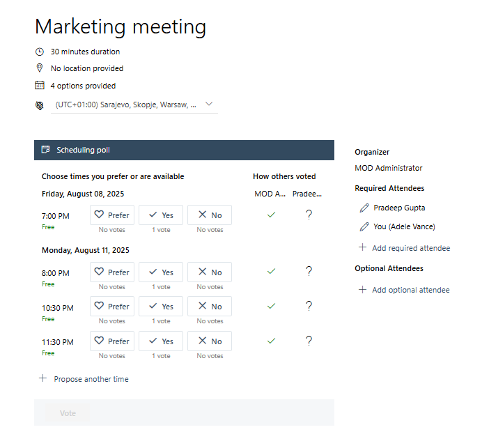Click the calendar icon by 4 options provided
The height and width of the screenshot is (448, 482).
39,86
